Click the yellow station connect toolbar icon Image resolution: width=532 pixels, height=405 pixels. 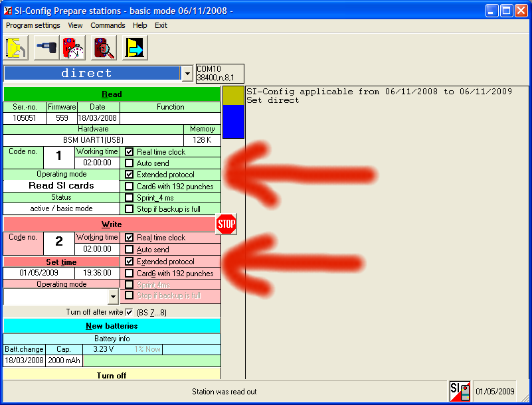[x=15, y=48]
